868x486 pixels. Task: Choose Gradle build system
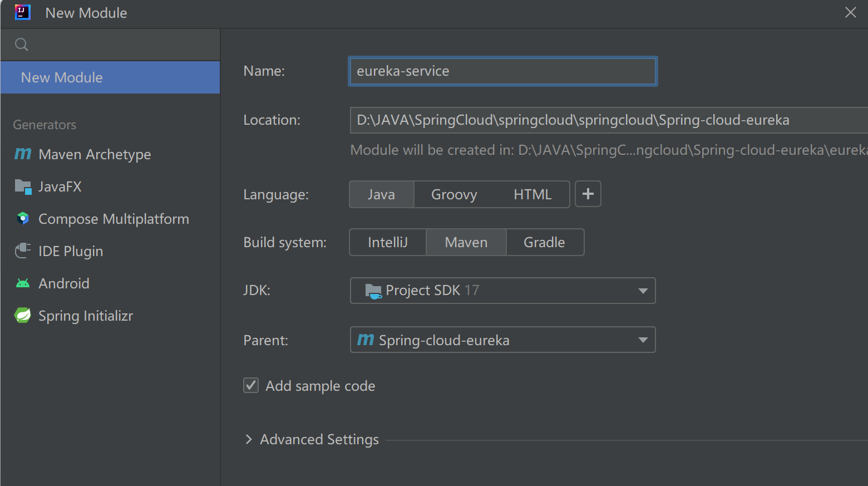point(544,242)
